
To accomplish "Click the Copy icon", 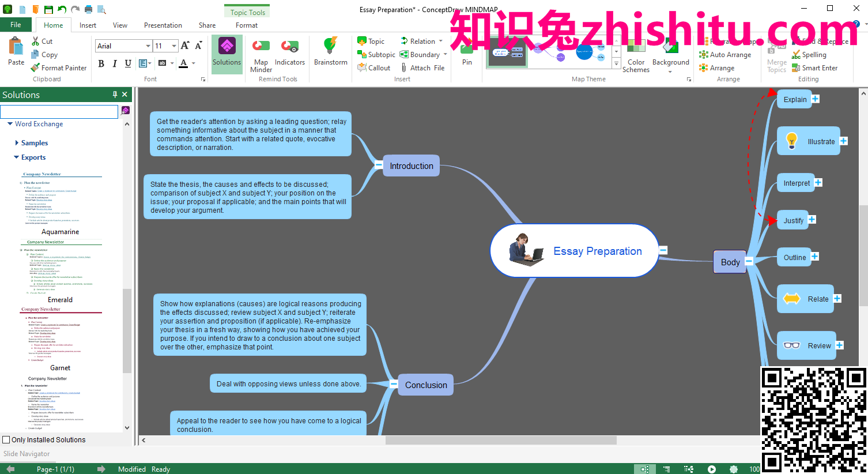I will coord(36,54).
